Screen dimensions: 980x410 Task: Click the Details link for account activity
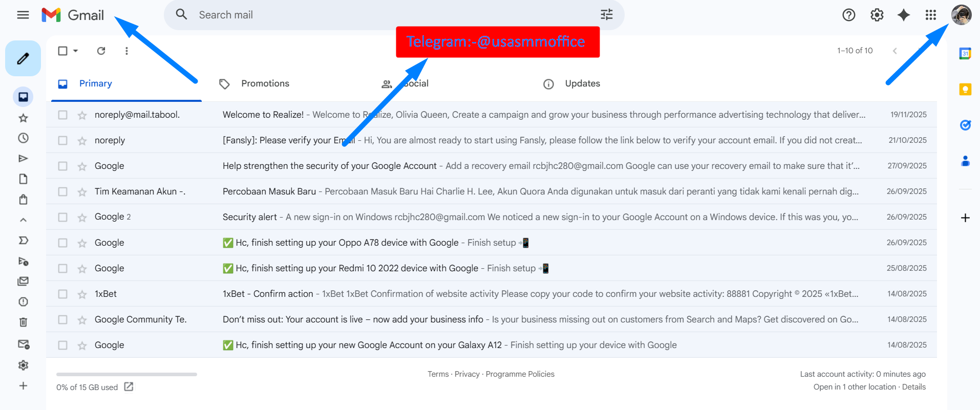[x=914, y=387]
